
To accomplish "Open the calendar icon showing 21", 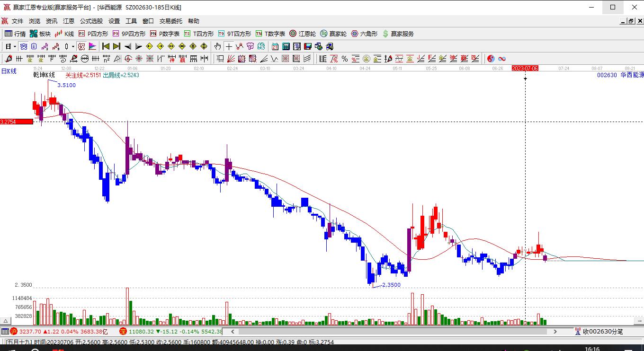I will point(275,46).
